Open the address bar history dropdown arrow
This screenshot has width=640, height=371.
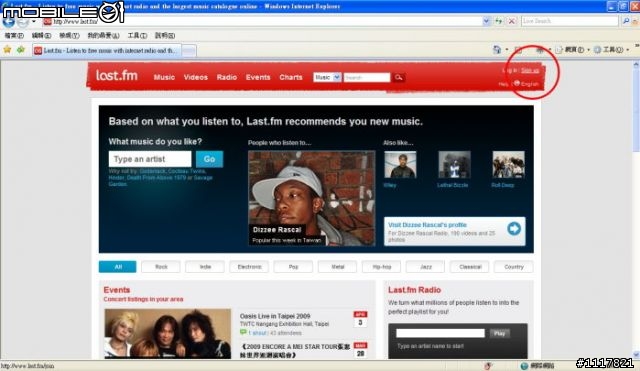pyautogui.click(x=486, y=21)
